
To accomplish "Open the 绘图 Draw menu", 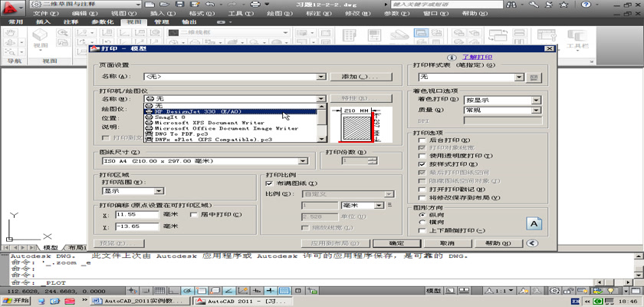I will pyautogui.click(x=280, y=13).
